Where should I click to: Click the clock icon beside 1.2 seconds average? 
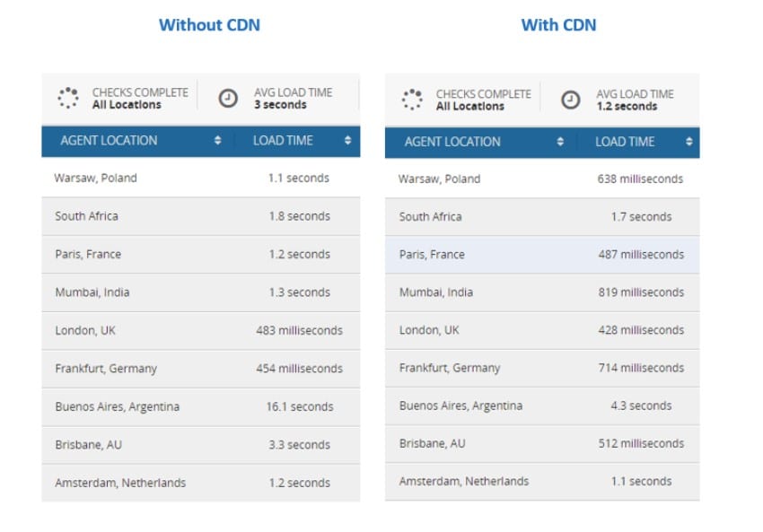pos(570,100)
